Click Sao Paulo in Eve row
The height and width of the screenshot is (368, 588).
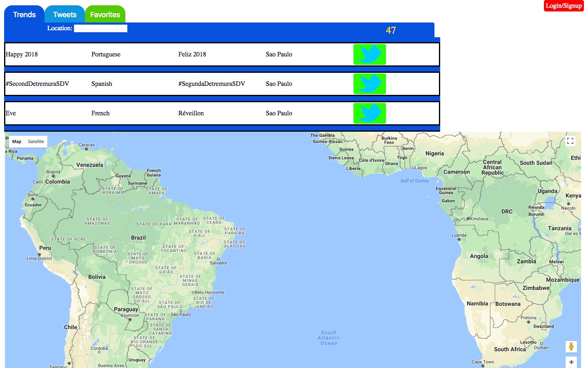click(279, 113)
